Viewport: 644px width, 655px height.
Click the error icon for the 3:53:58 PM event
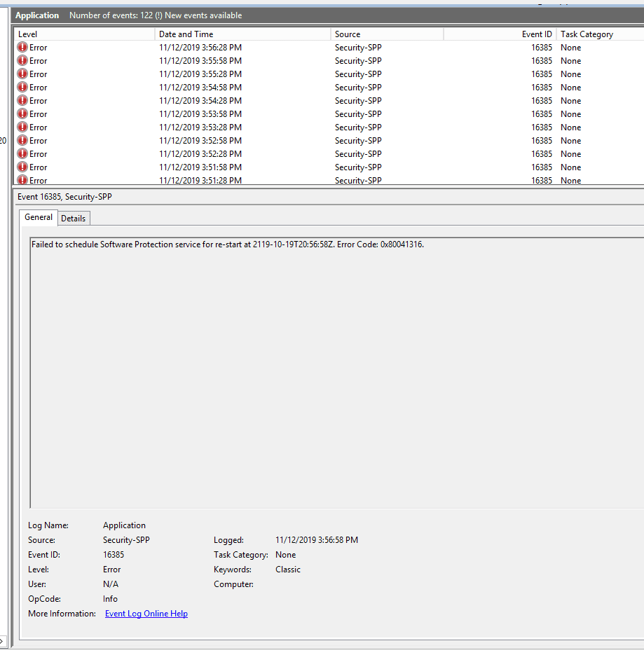click(22, 114)
